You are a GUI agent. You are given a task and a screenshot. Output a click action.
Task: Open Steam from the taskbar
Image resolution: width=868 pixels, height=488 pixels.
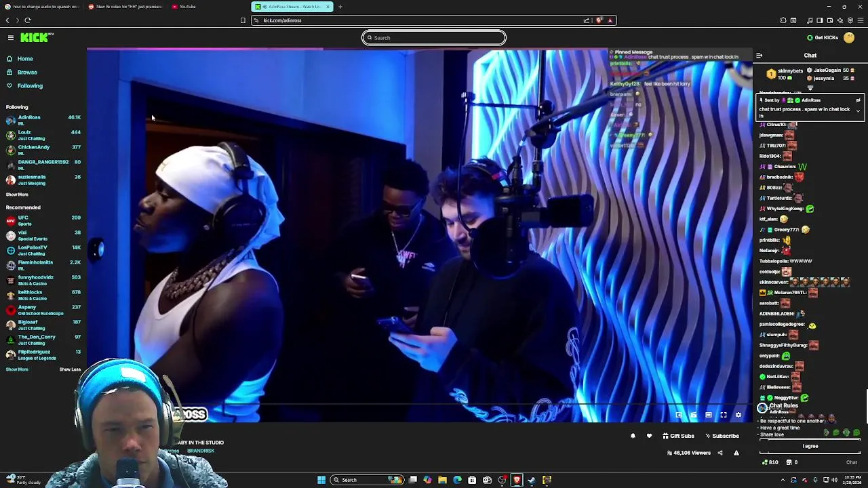tap(532, 480)
